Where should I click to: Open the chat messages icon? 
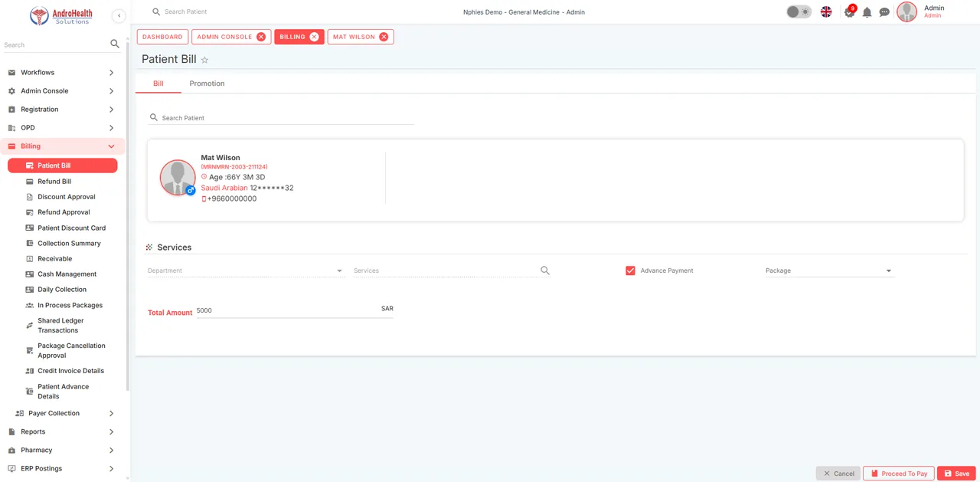[x=884, y=12]
